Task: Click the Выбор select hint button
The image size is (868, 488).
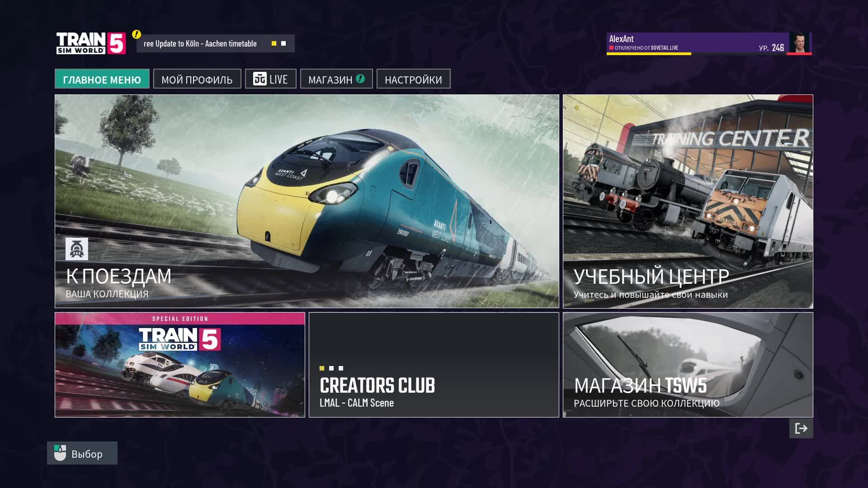Action: 82,453
